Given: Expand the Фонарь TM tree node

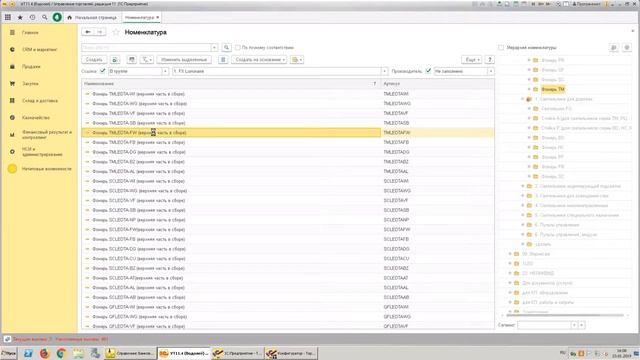Looking at the screenshot, I should coord(529,89).
